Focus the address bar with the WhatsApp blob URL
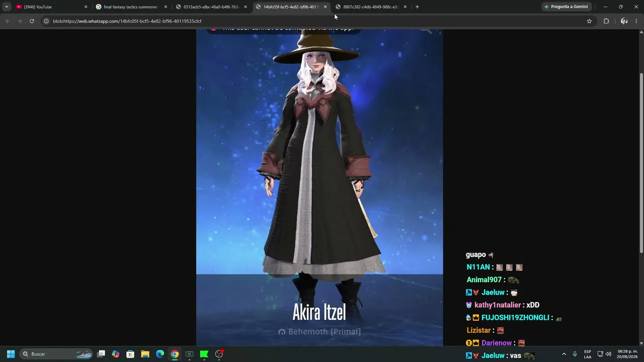The image size is (644, 362). tap(317, 21)
